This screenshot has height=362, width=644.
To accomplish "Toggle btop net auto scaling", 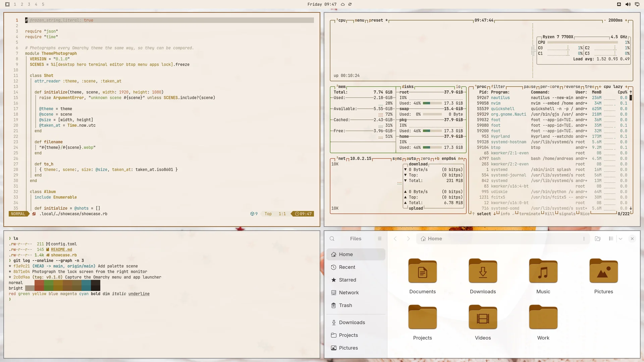I will tap(411, 159).
